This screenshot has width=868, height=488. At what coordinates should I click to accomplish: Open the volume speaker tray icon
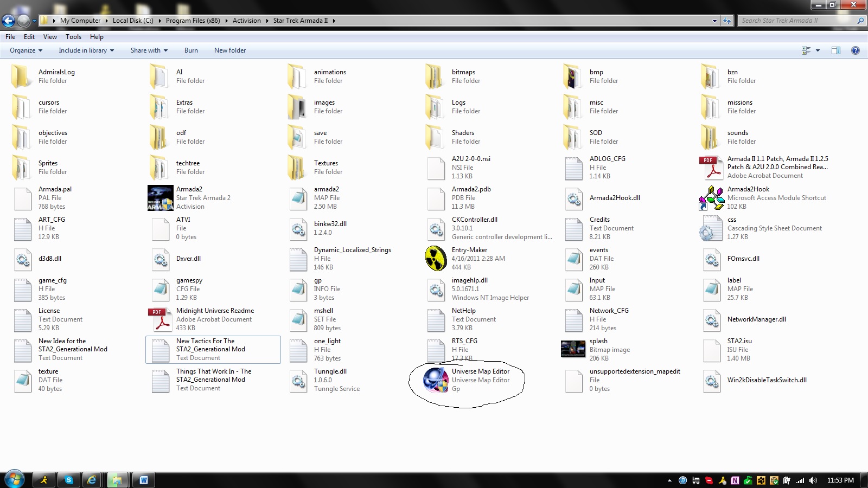click(x=813, y=480)
